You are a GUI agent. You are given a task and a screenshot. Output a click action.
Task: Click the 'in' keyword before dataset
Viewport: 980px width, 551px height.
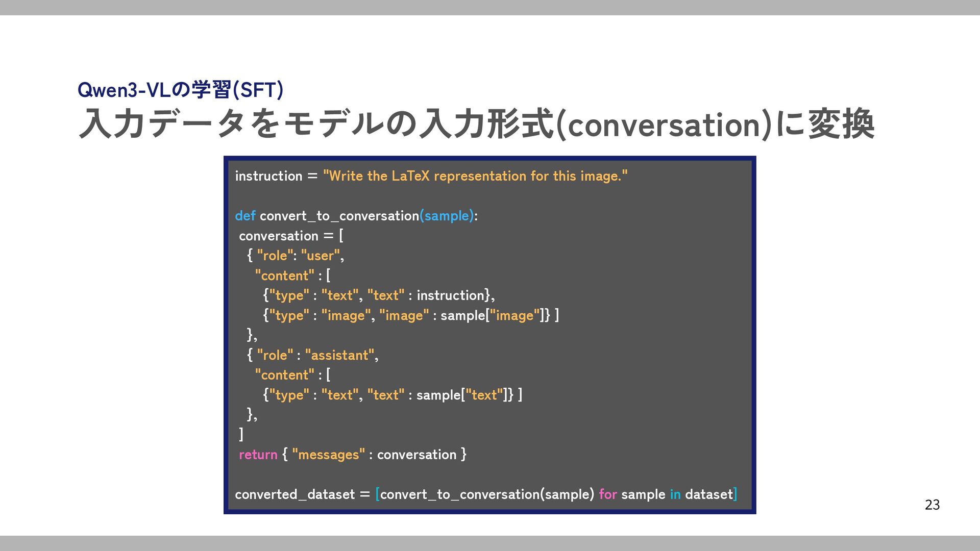675,494
